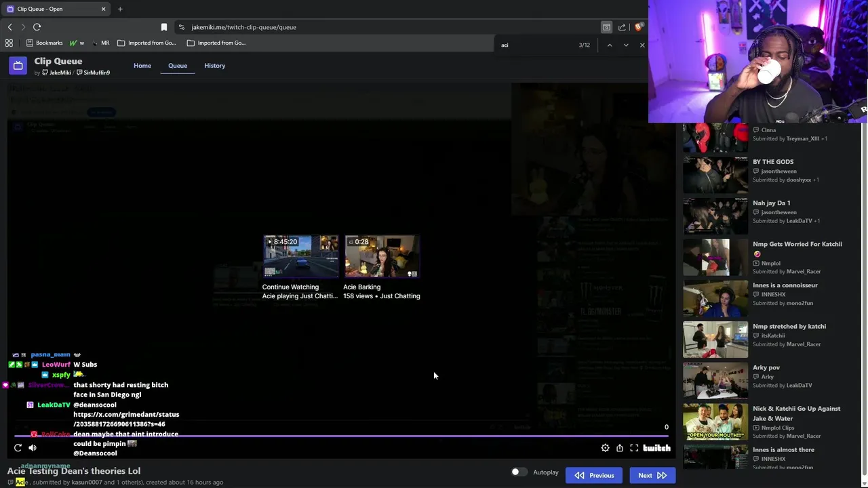This screenshot has width=868, height=488.
Task: Click the BY THE GODS queue thumbnail
Action: [715, 175]
